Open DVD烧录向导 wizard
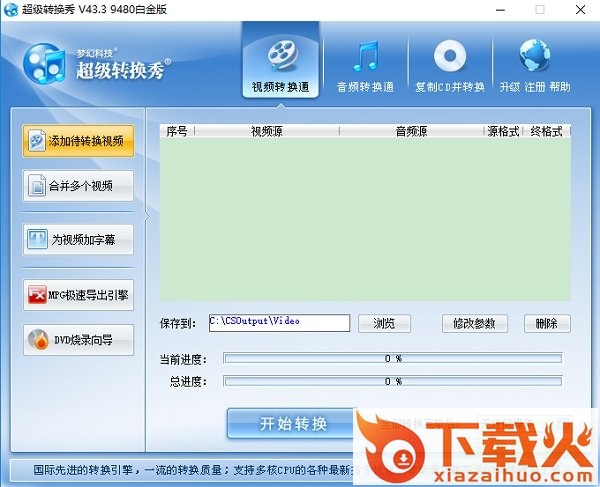This screenshot has width=600, height=487. [78, 340]
